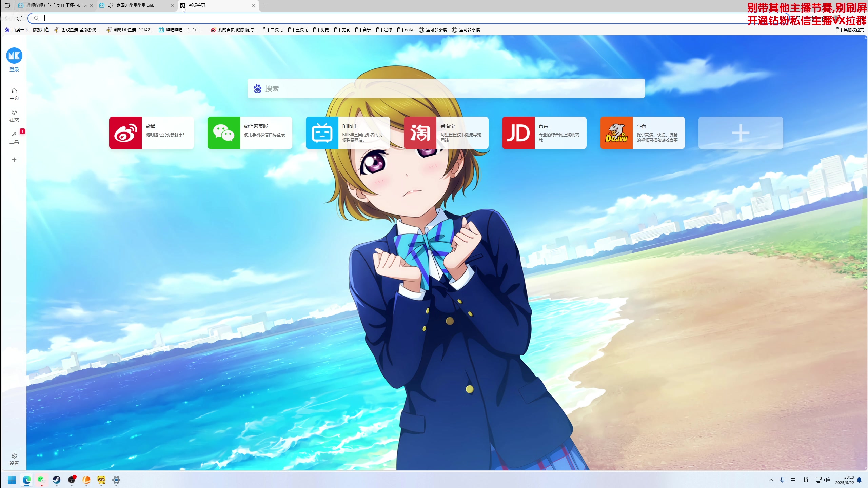Screen dimensions: 868x488
Task: Click the microphone tray icon
Action: 782,480
